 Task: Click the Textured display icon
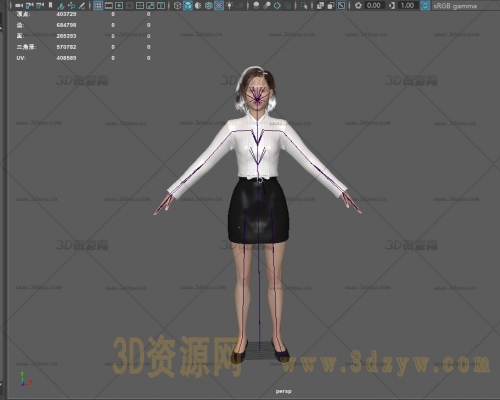point(219,5)
